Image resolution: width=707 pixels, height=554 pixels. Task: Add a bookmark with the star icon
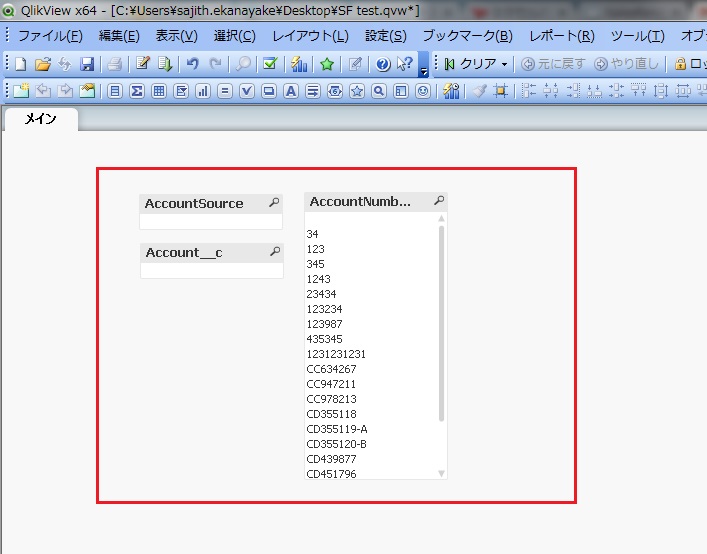(x=327, y=64)
